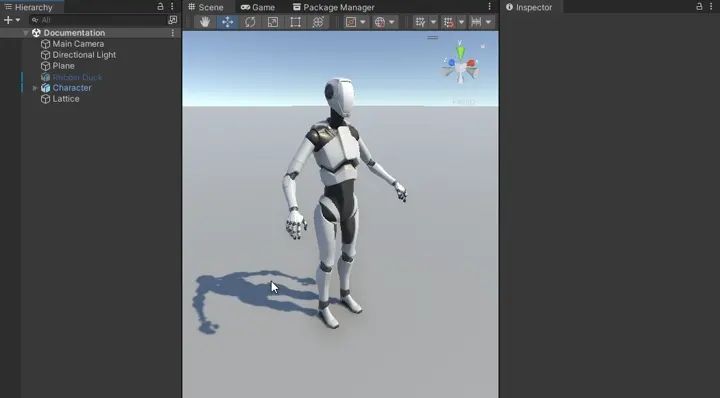Select the Hand view tool
This screenshot has height=398, width=720.
coord(205,22)
